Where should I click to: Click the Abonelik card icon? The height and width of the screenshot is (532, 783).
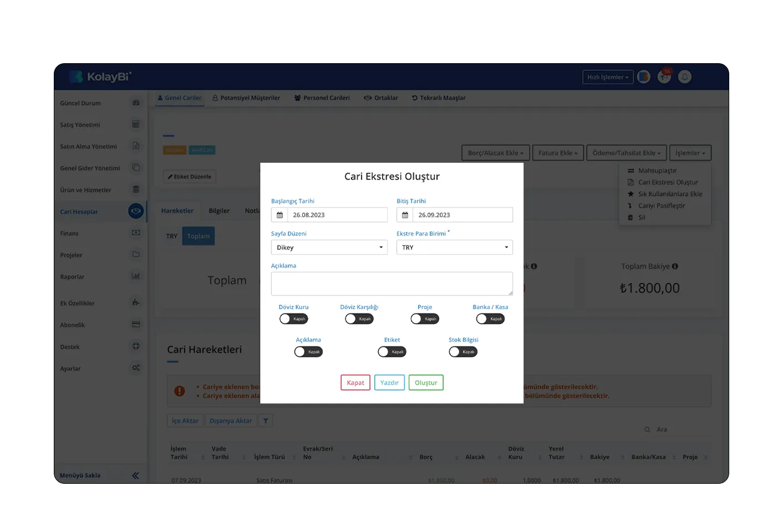coord(136,324)
